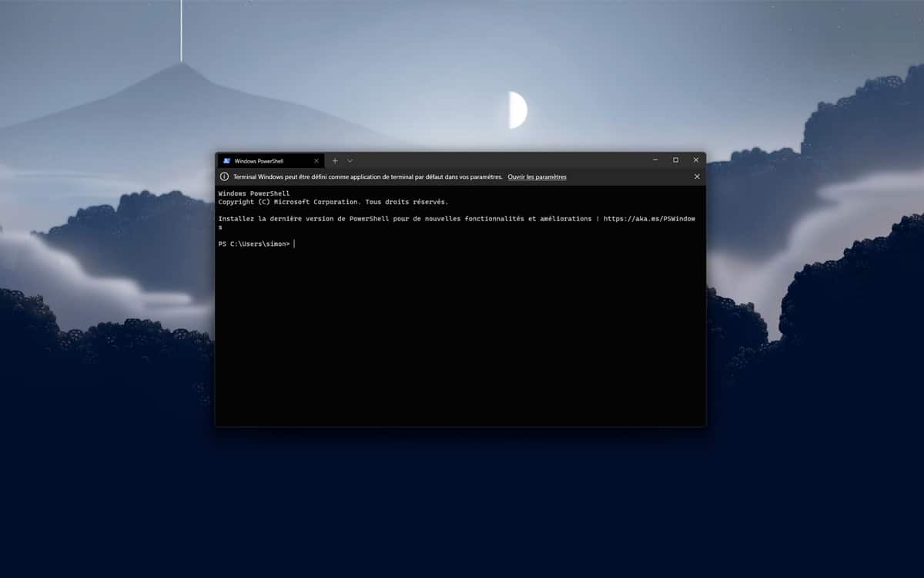
Task: Open a new terminal tab
Action: (335, 161)
